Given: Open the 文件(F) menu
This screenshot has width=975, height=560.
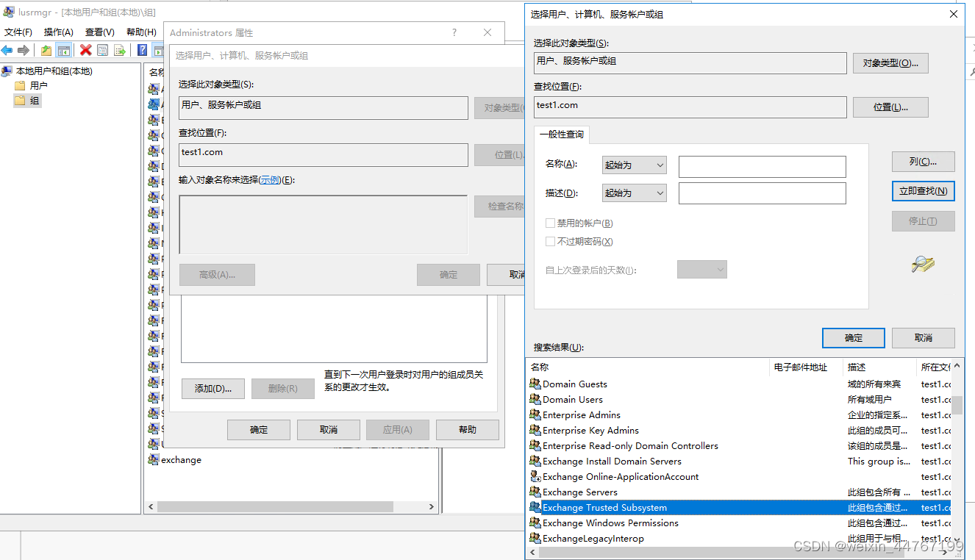Looking at the screenshot, I should coord(18,32).
